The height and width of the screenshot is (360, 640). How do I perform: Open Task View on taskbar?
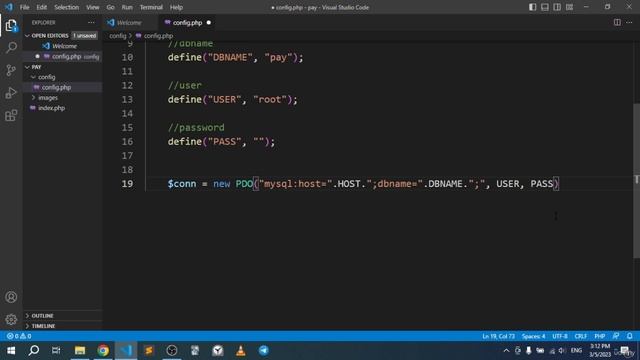click(56, 350)
